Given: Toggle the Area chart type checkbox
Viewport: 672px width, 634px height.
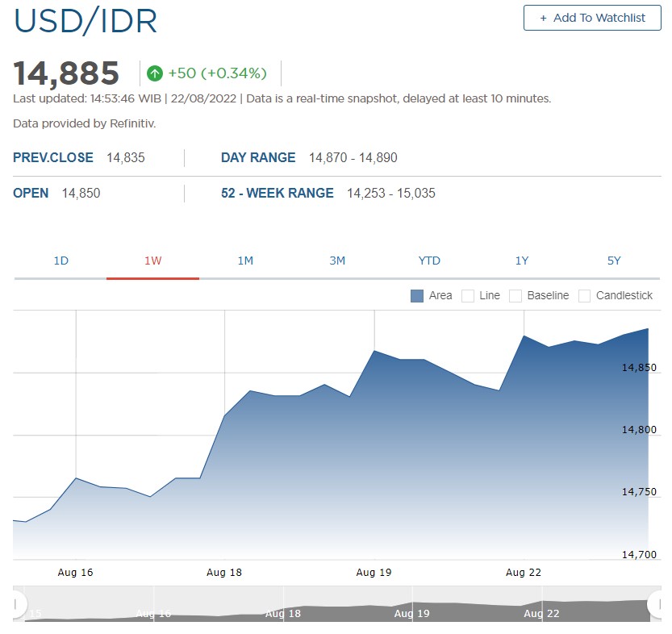Looking at the screenshot, I should (x=417, y=296).
